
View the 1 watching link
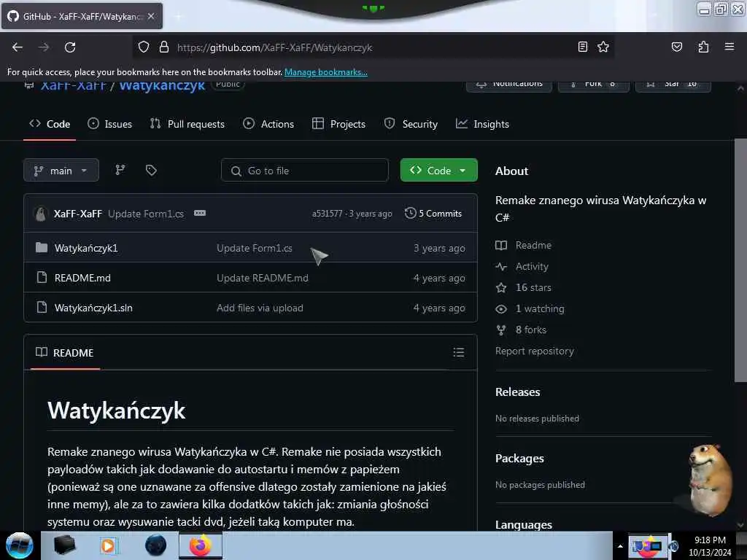click(x=540, y=308)
